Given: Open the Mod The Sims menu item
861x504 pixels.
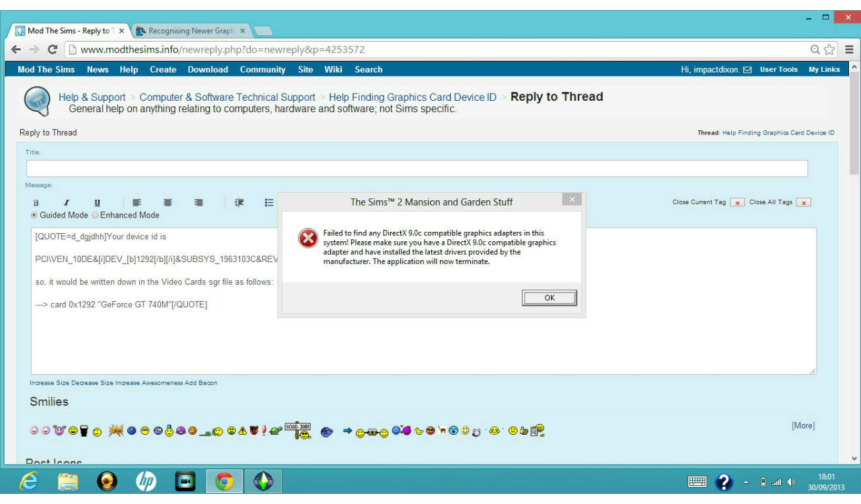Looking at the screenshot, I should point(46,69).
